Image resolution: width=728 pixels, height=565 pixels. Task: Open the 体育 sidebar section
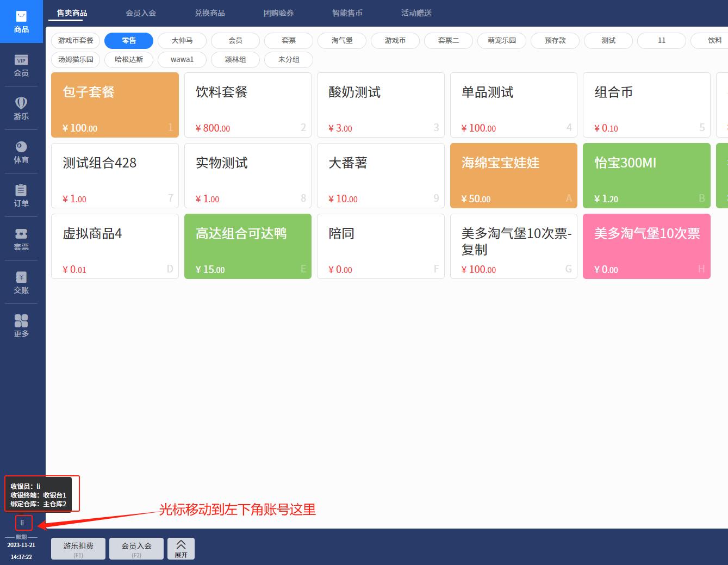coord(21,152)
